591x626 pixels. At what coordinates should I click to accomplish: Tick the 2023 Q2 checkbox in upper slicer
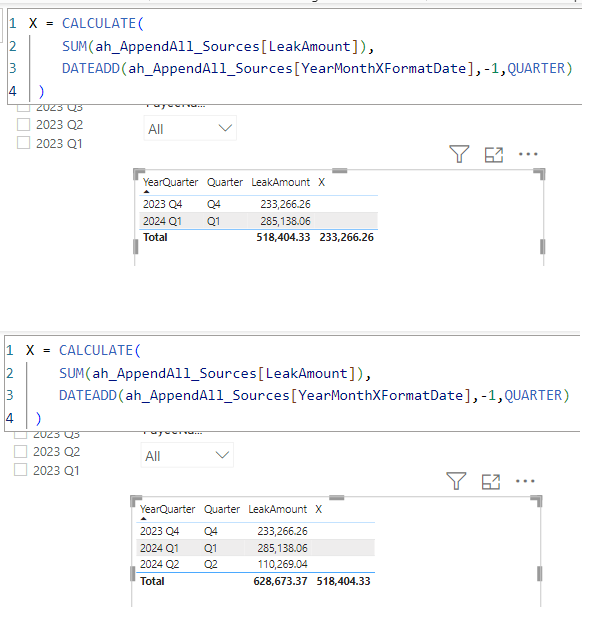[24, 126]
